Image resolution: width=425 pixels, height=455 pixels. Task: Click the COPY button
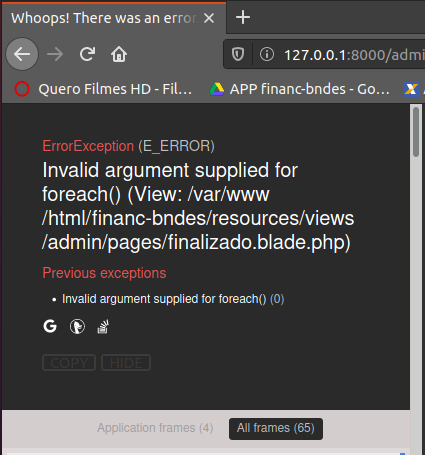click(69, 363)
